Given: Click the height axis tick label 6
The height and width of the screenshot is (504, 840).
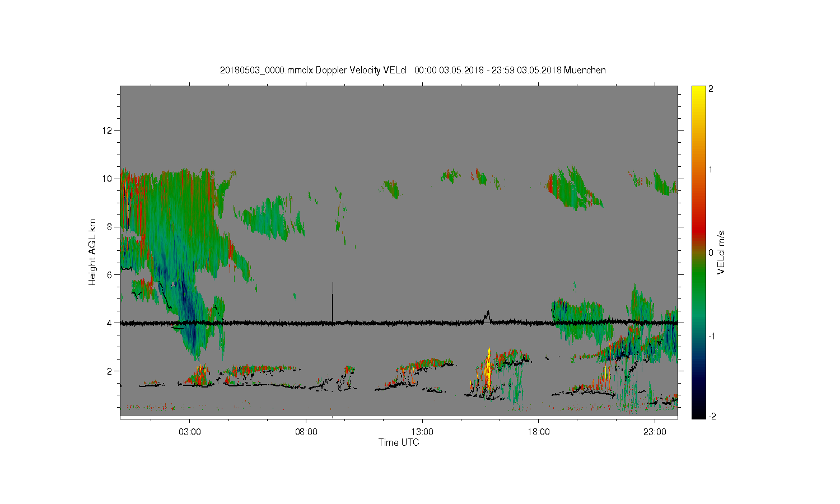Looking at the screenshot, I should click(x=110, y=275).
